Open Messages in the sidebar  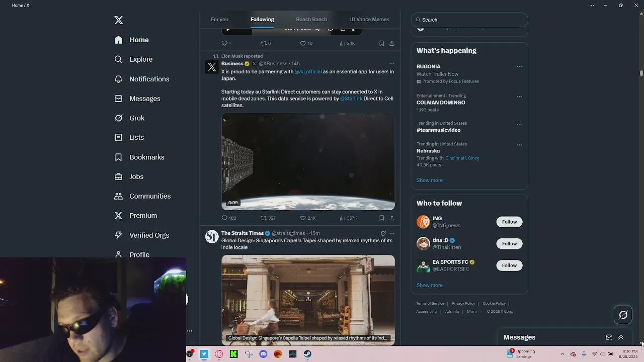(137, 99)
